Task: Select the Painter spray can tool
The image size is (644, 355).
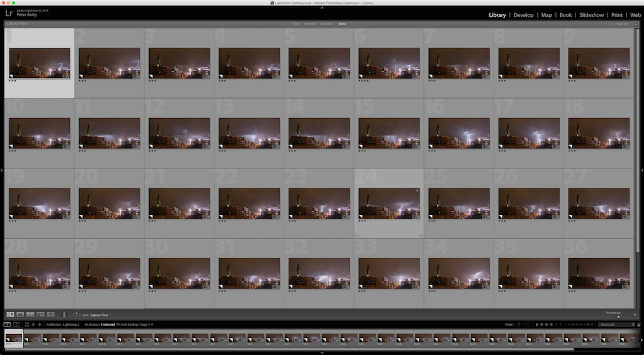Action: pyautogui.click(x=64, y=314)
